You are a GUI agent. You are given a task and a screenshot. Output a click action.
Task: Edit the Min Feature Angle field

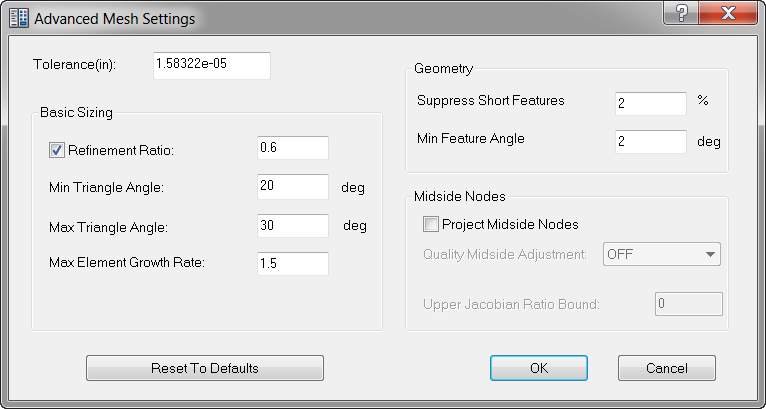pos(650,141)
